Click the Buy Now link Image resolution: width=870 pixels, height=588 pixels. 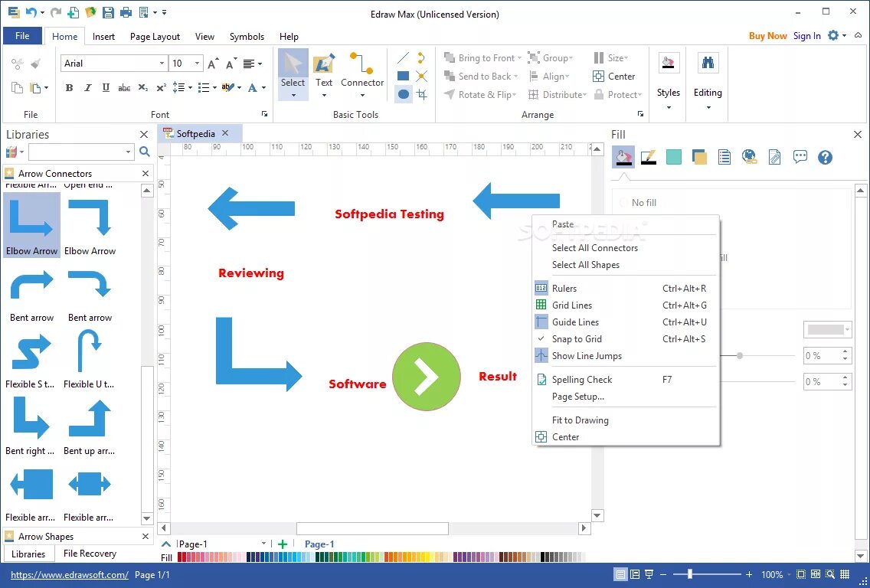(768, 36)
